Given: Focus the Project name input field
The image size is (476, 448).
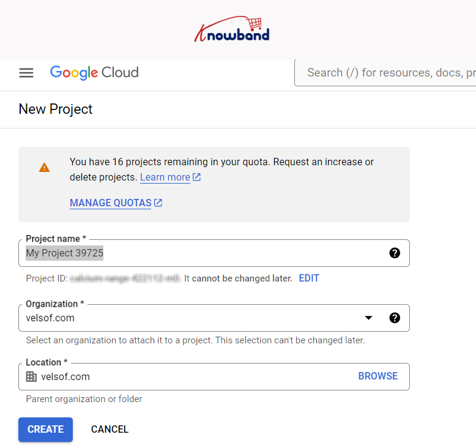Looking at the screenshot, I should pyautogui.click(x=214, y=253).
